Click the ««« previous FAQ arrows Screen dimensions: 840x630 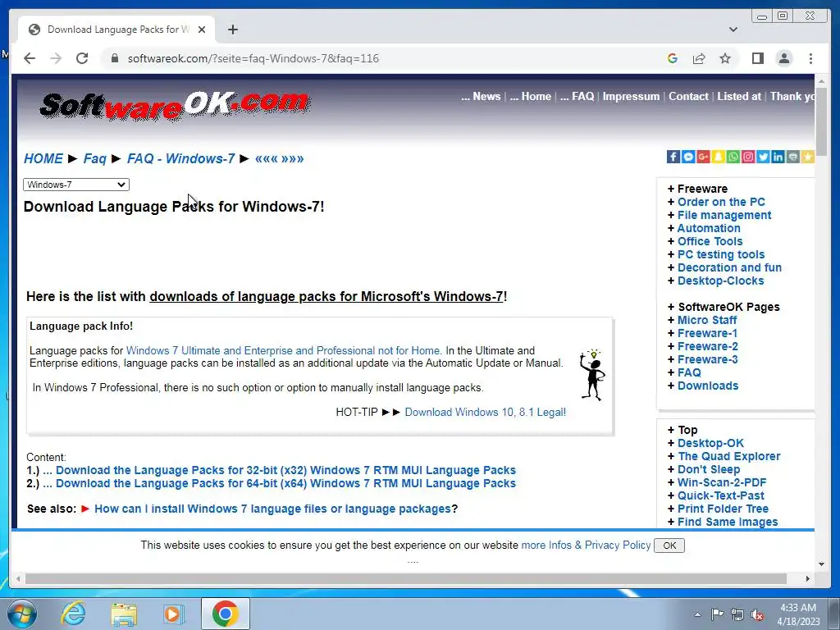267,158
